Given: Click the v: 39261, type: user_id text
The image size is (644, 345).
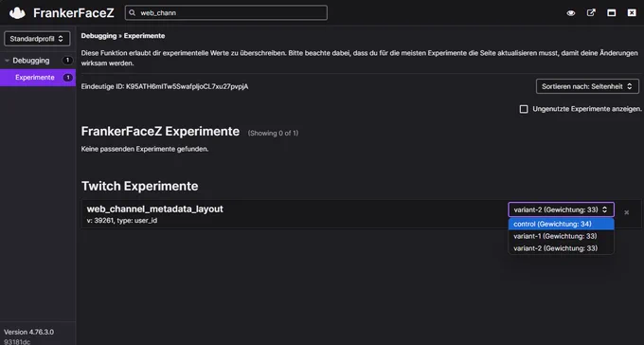Looking at the screenshot, I should 122,221.
